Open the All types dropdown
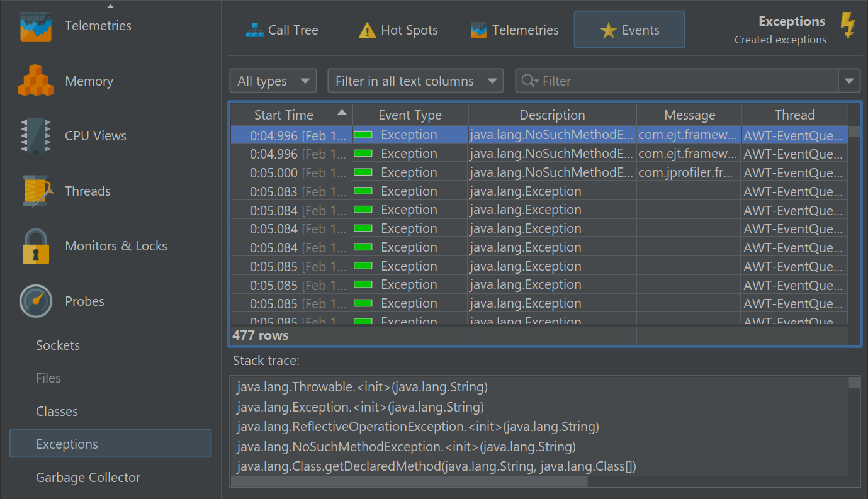Viewport: 868px width, 499px height. (x=273, y=81)
